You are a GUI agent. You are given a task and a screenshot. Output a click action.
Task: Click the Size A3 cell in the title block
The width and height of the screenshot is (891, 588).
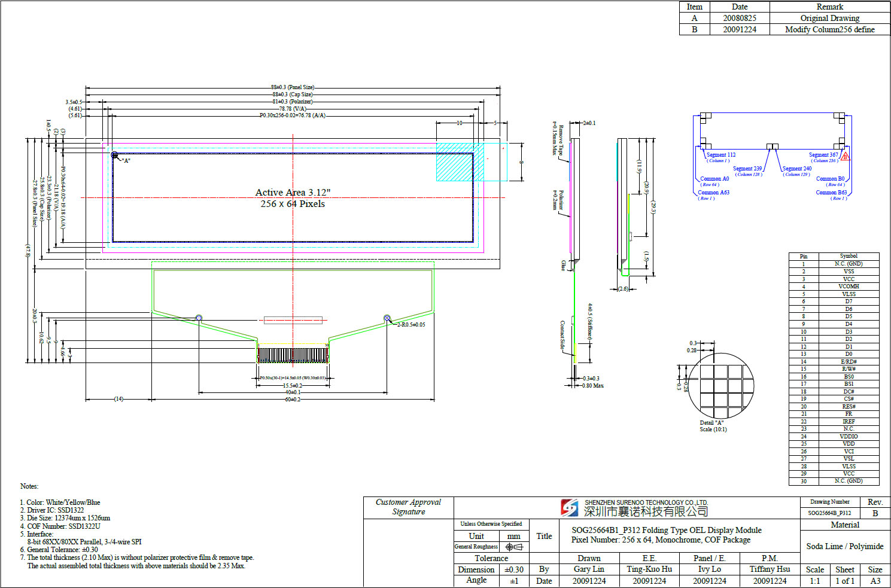pyautogui.click(x=875, y=581)
